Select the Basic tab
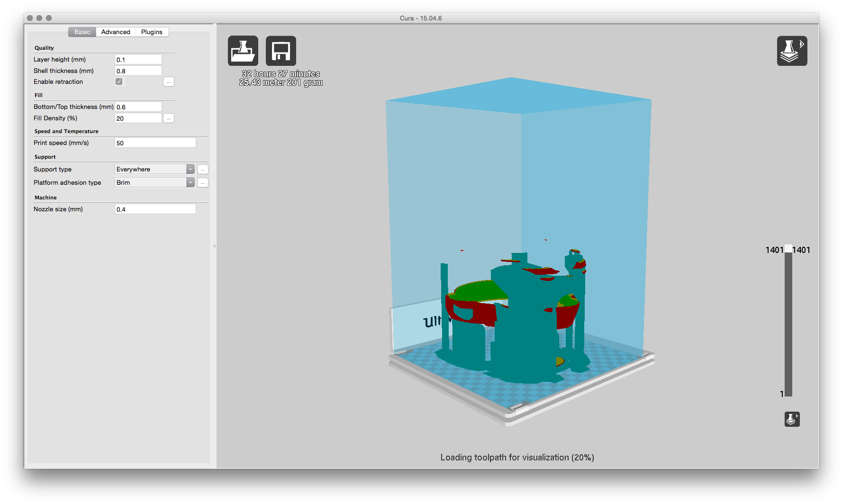Screen dimensions: 842x504 [82, 32]
